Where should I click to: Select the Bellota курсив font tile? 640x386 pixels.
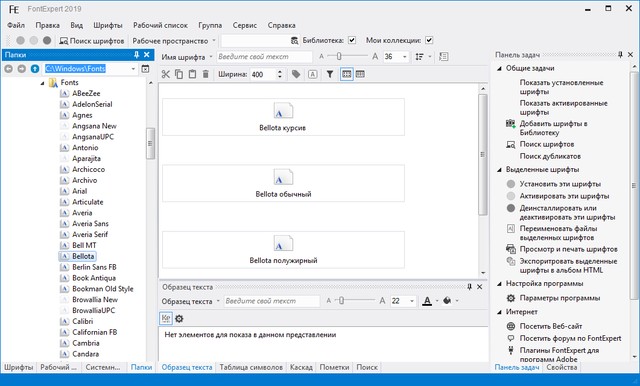[x=283, y=117]
